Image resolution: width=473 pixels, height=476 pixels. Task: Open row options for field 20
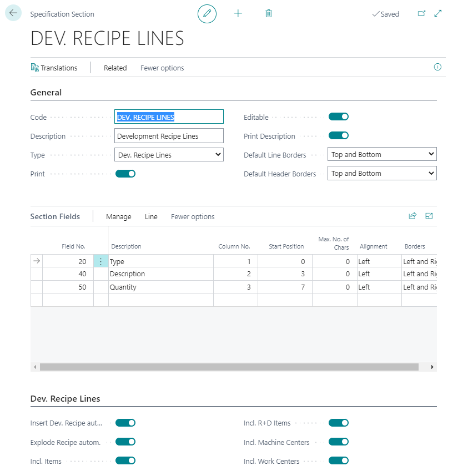click(x=101, y=261)
